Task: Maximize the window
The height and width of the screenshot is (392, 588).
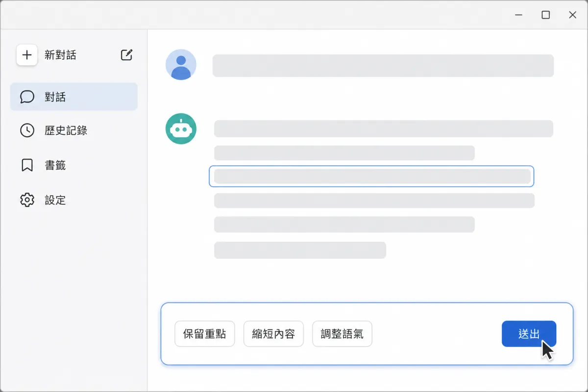Action: (x=545, y=15)
